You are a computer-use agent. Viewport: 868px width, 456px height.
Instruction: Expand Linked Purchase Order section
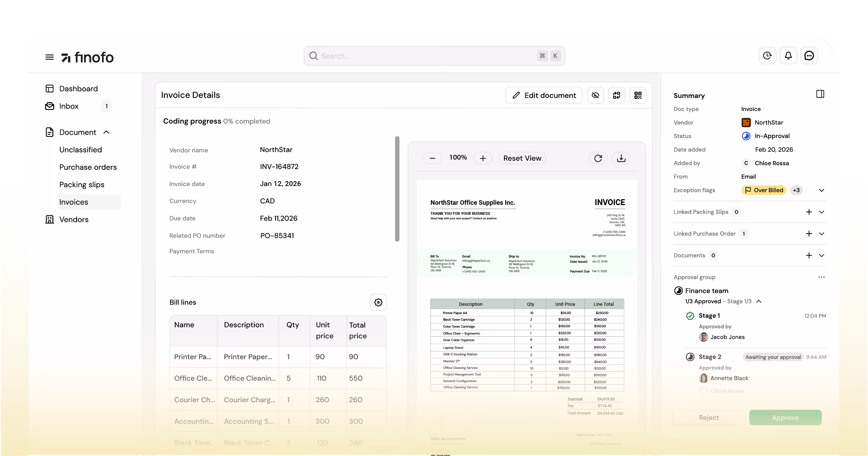[x=821, y=234]
